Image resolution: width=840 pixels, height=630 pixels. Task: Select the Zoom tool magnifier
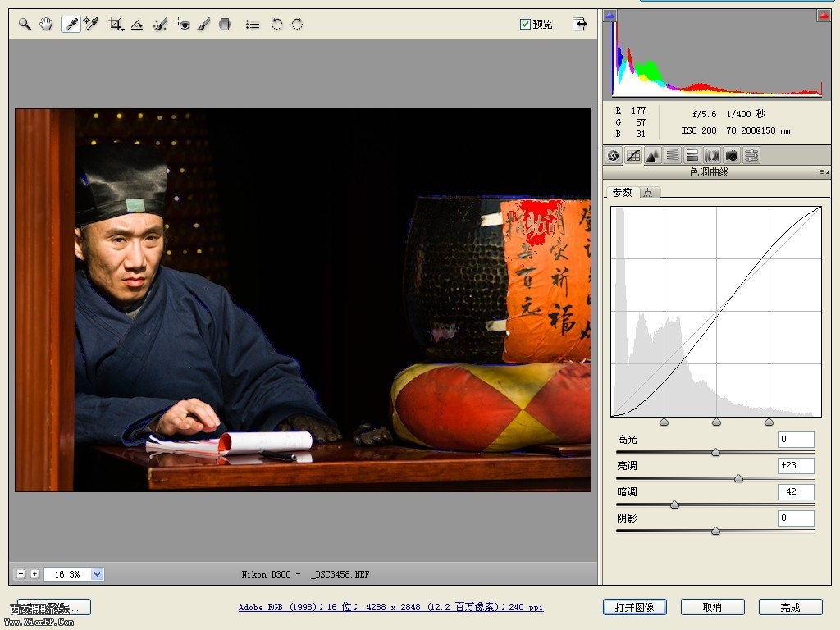click(25, 25)
